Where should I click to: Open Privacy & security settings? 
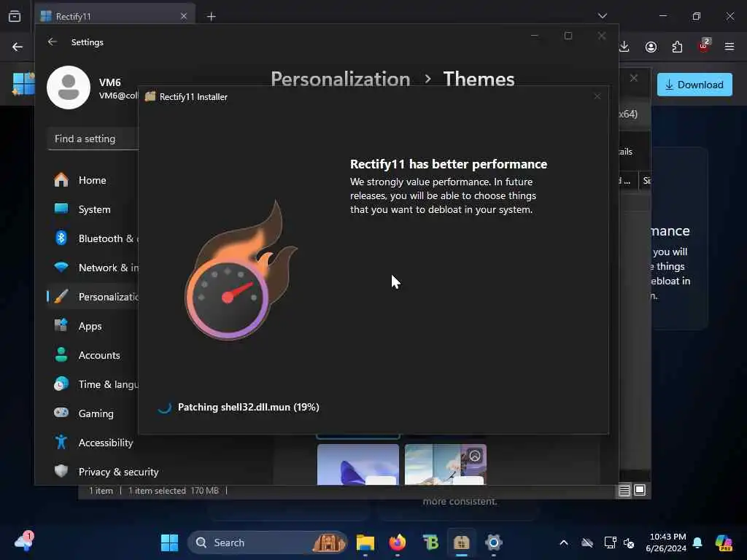point(106,472)
